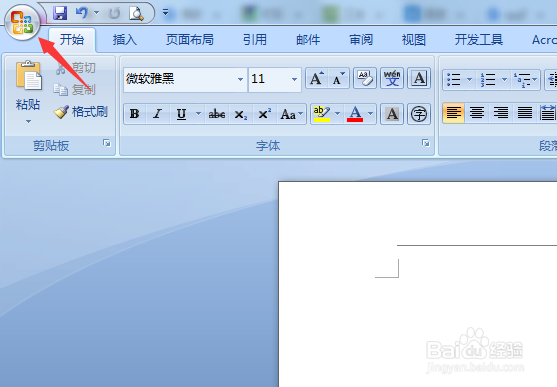
Task: Open the Office button menu
Action: [22, 22]
